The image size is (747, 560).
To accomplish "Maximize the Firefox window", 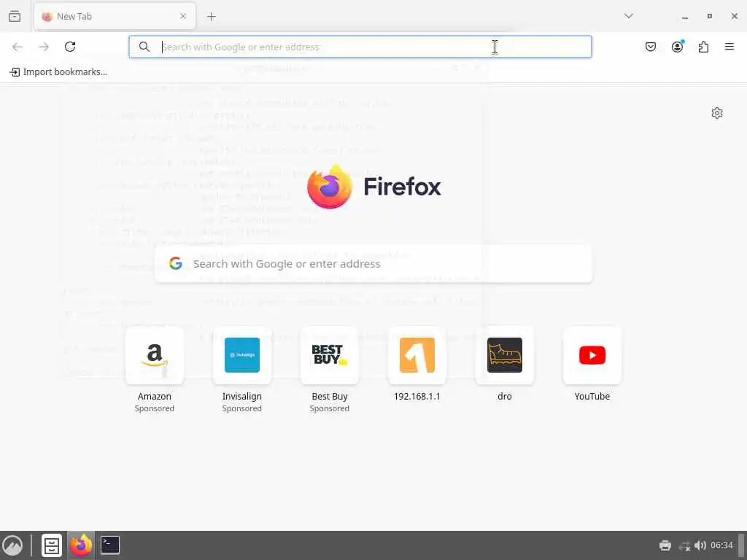I will tap(709, 16).
